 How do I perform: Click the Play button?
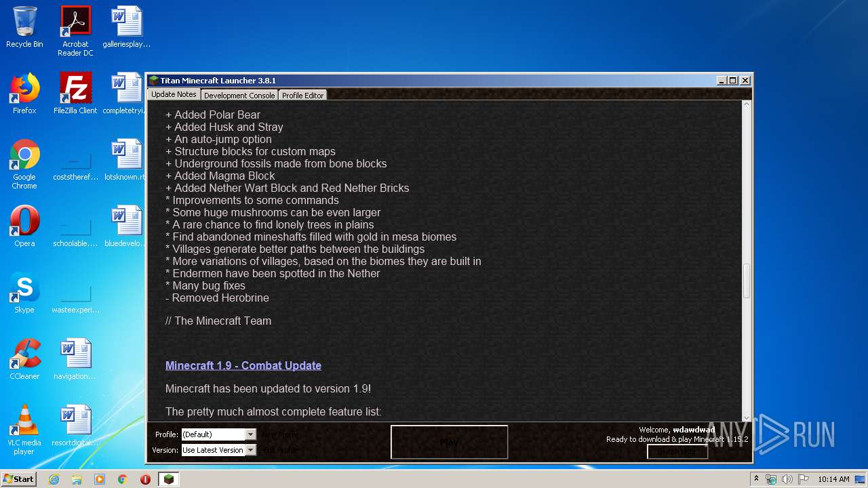(449, 442)
